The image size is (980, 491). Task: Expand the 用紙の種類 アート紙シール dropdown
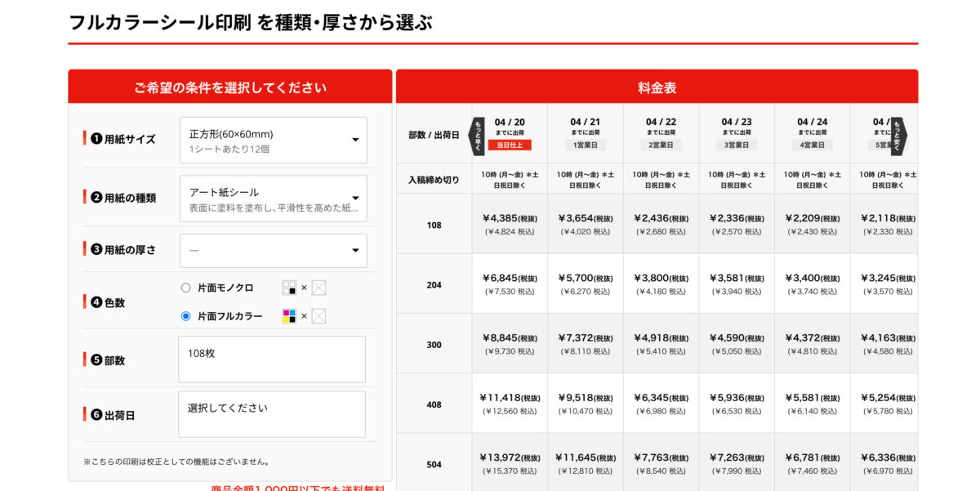pos(273,199)
